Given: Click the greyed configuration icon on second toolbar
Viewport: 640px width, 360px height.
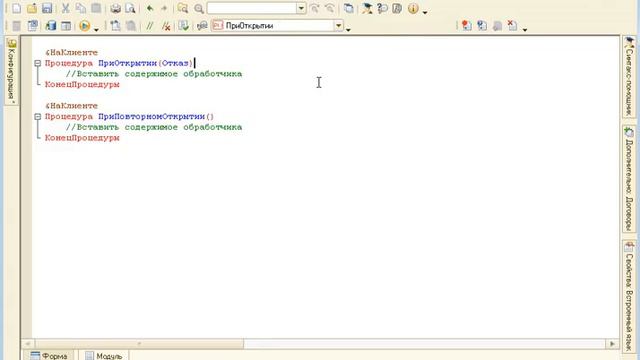Looking at the screenshot, I should coord(17,26).
